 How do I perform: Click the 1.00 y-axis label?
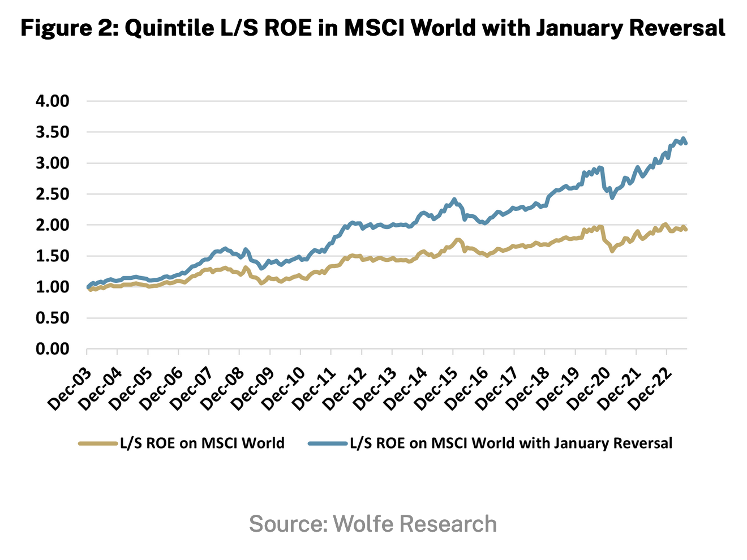tap(53, 287)
